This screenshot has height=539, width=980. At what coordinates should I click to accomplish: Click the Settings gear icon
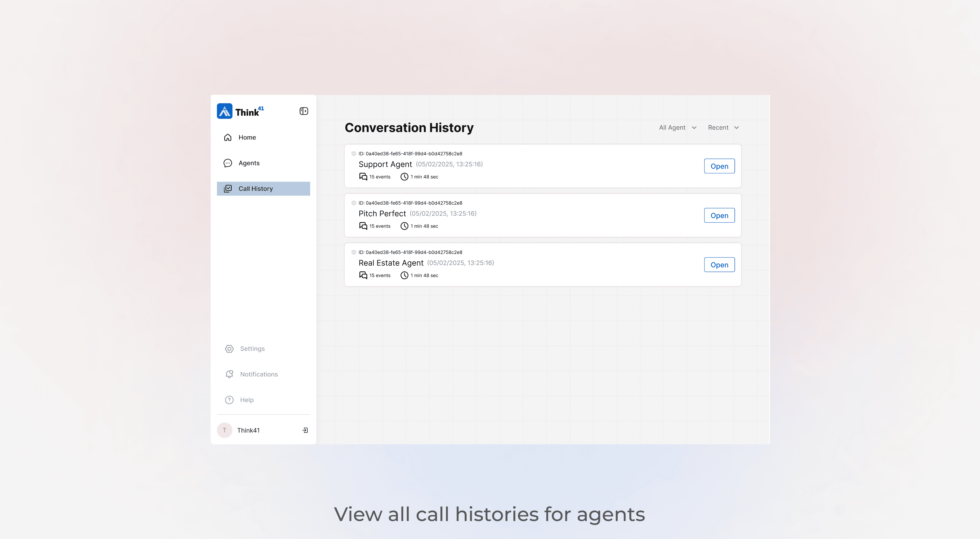click(x=229, y=349)
